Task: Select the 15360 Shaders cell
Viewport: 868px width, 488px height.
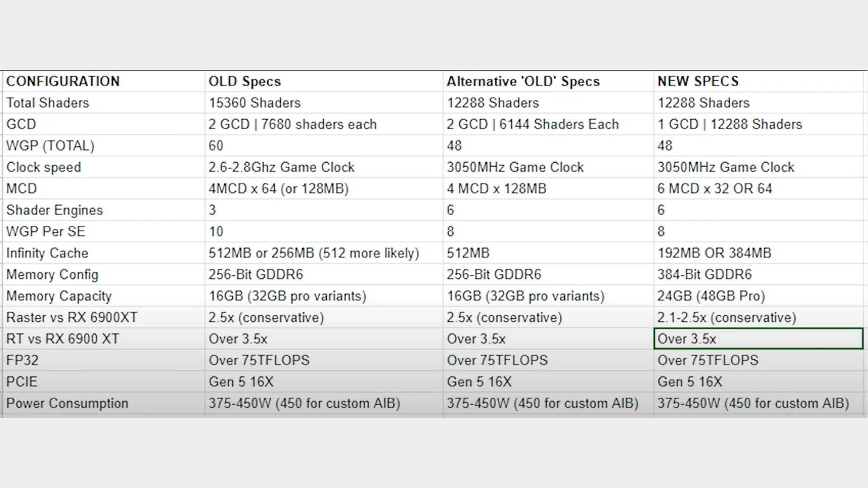Action: [324, 103]
